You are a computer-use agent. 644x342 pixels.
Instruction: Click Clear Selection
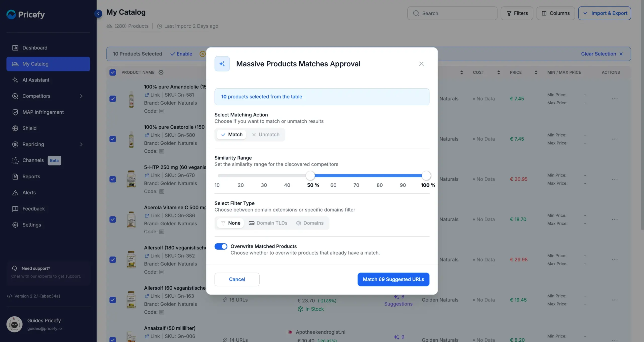[602, 54]
